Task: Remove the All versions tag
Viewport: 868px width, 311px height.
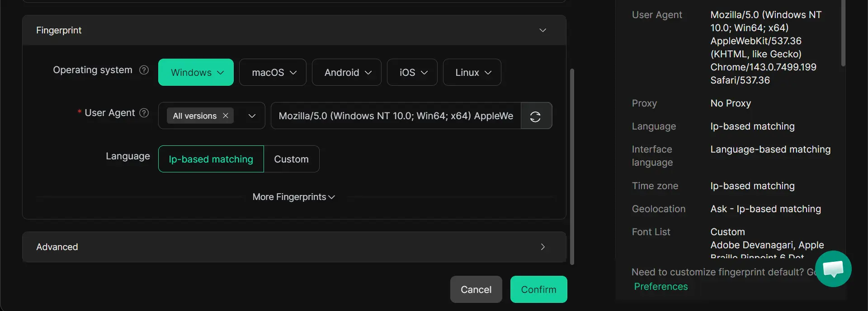Action: [226, 116]
